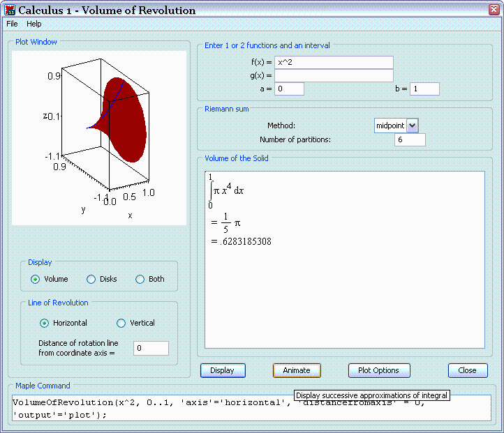Open the Help menu
This screenshot has width=504, height=433.
[x=34, y=24]
